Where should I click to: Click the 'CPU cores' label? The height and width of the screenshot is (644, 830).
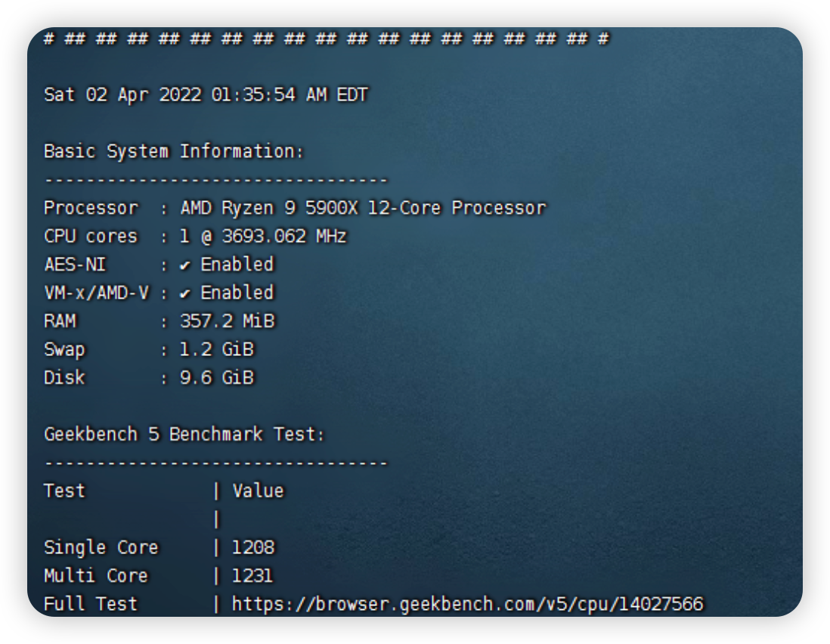[91, 236]
